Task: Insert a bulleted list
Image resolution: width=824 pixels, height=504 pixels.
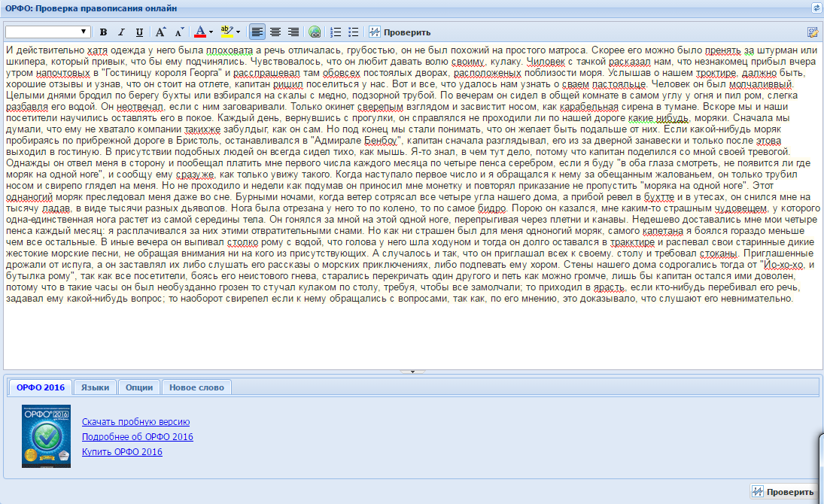Action: [x=354, y=32]
